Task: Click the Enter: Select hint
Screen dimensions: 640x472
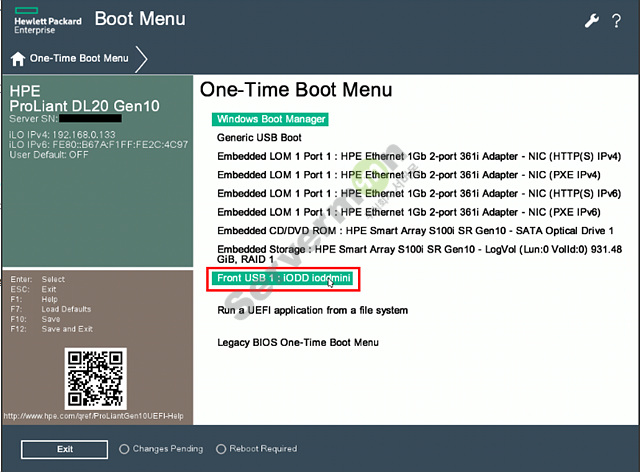Action: pyautogui.click(x=38, y=279)
